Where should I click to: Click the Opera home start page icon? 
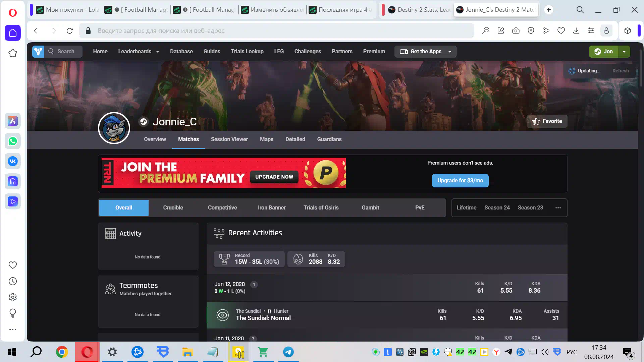pyautogui.click(x=13, y=33)
